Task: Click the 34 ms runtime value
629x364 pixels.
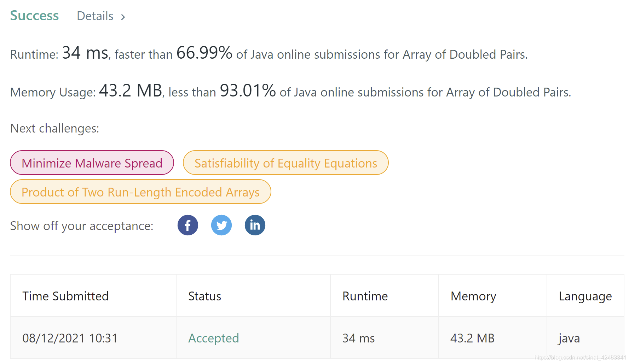Action: (358, 338)
